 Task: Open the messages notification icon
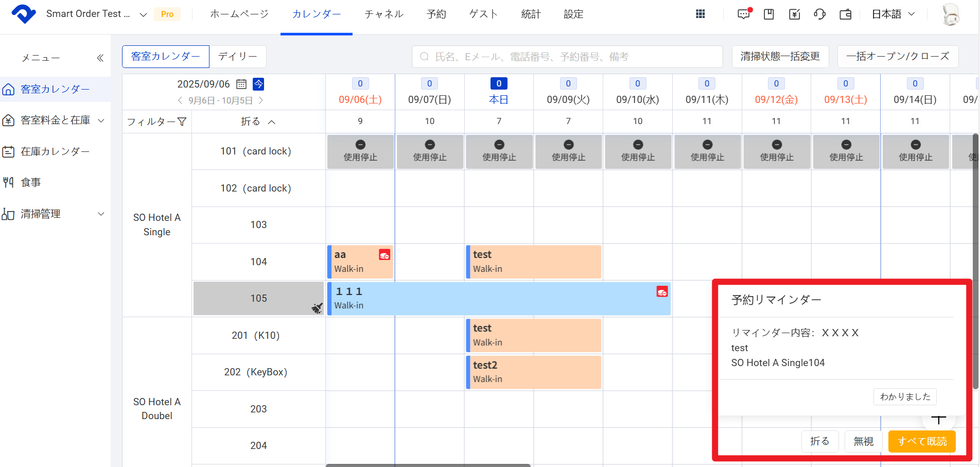coord(744,14)
